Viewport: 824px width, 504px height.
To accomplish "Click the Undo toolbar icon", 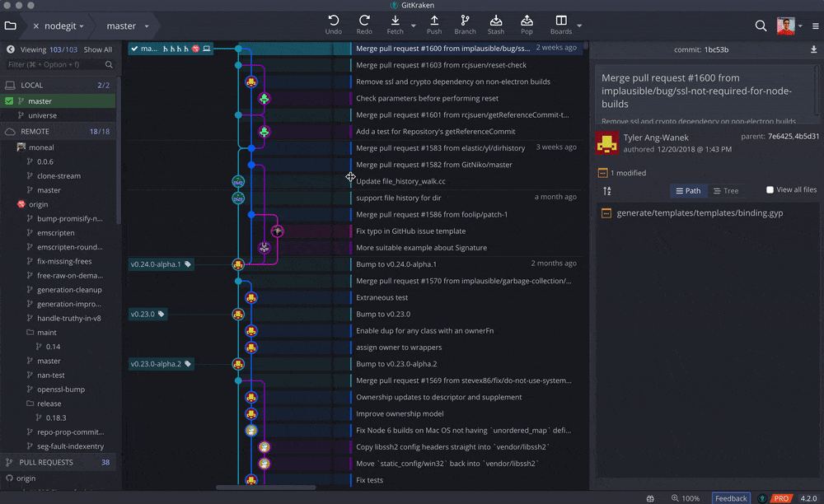I will click(x=333, y=21).
